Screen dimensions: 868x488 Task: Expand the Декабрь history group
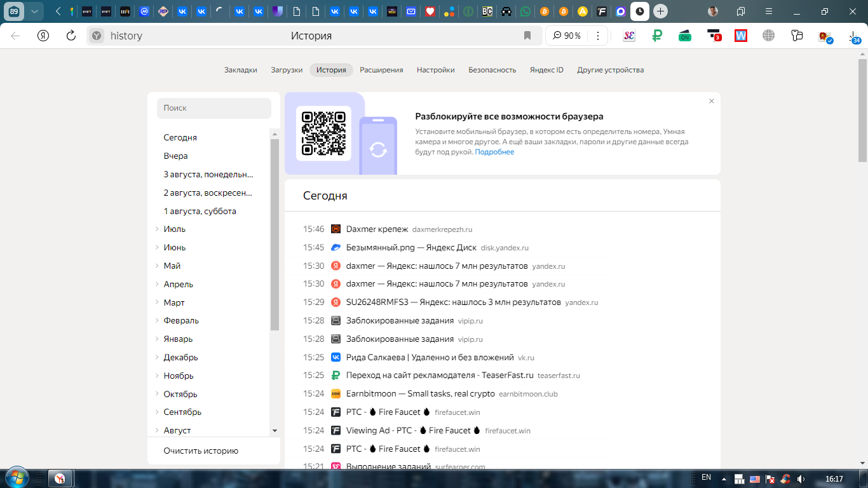click(157, 358)
